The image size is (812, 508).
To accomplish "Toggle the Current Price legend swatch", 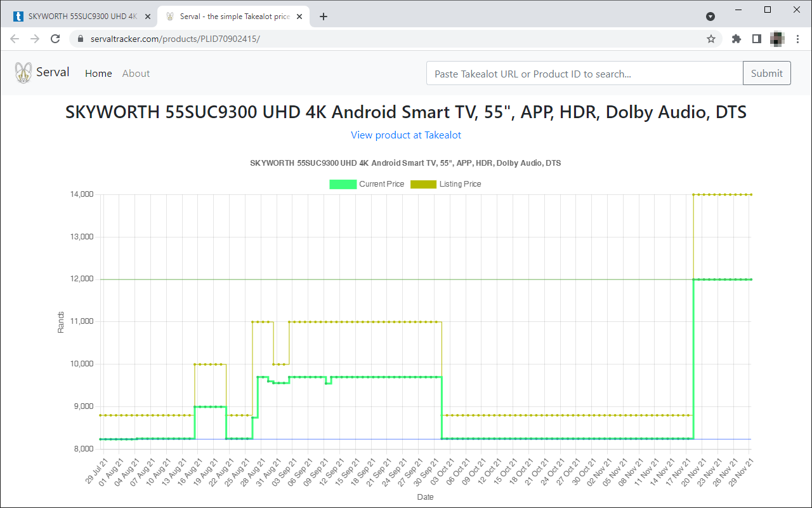I will click(342, 184).
